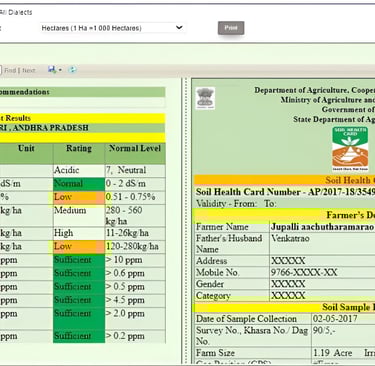Screen dimensions: 375x366
Task: Click the farm size '1.19 Acre'
Action: coord(333,353)
